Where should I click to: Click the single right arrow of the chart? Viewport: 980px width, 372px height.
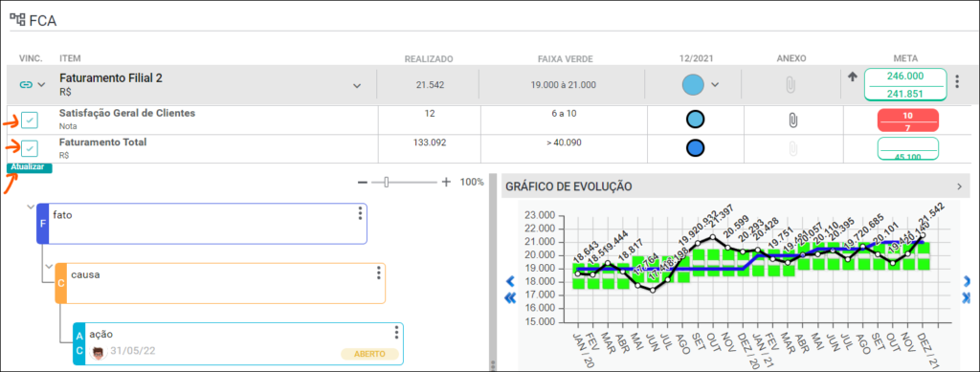(968, 281)
